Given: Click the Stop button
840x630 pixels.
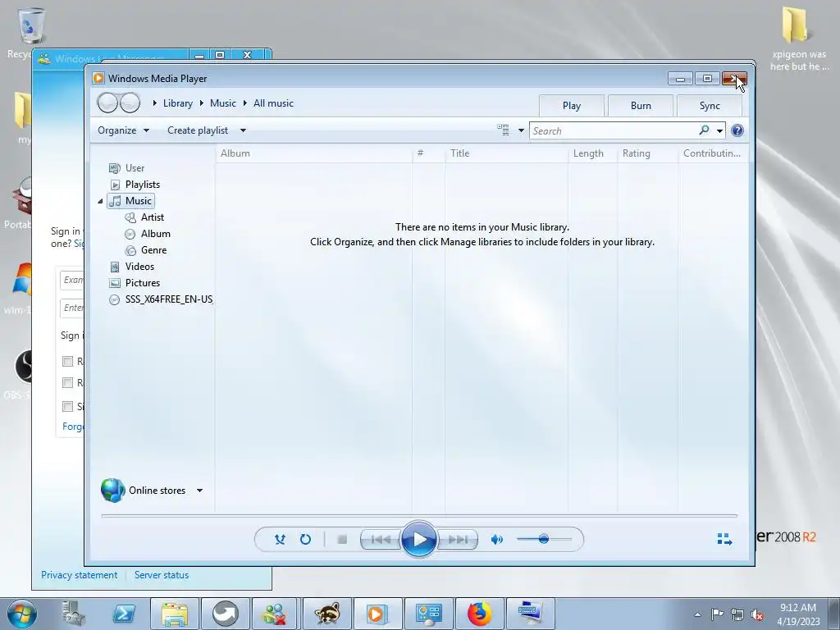Looking at the screenshot, I should (x=342, y=540).
